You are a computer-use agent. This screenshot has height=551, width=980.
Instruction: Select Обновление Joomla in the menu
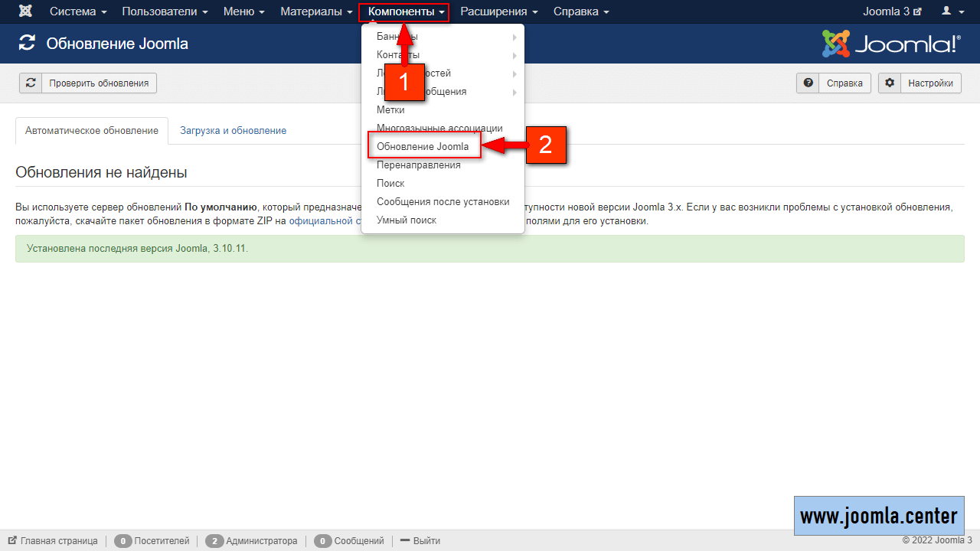pos(423,146)
